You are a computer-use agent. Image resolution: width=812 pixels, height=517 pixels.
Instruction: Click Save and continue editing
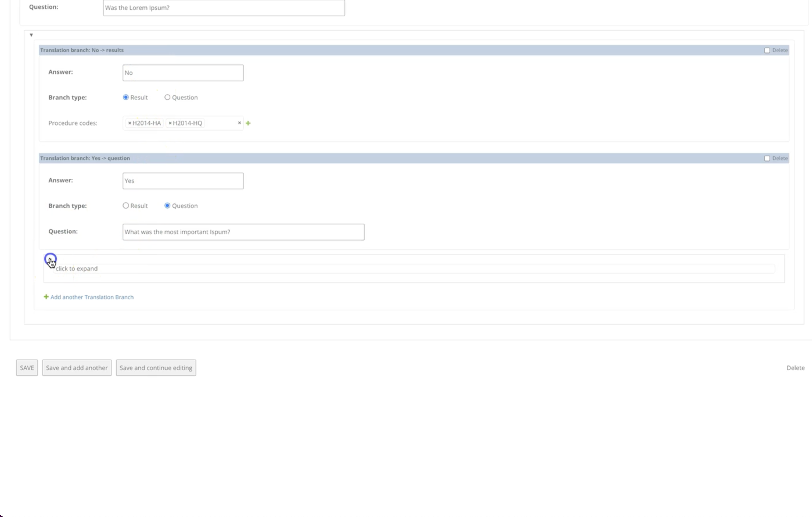[156, 368]
